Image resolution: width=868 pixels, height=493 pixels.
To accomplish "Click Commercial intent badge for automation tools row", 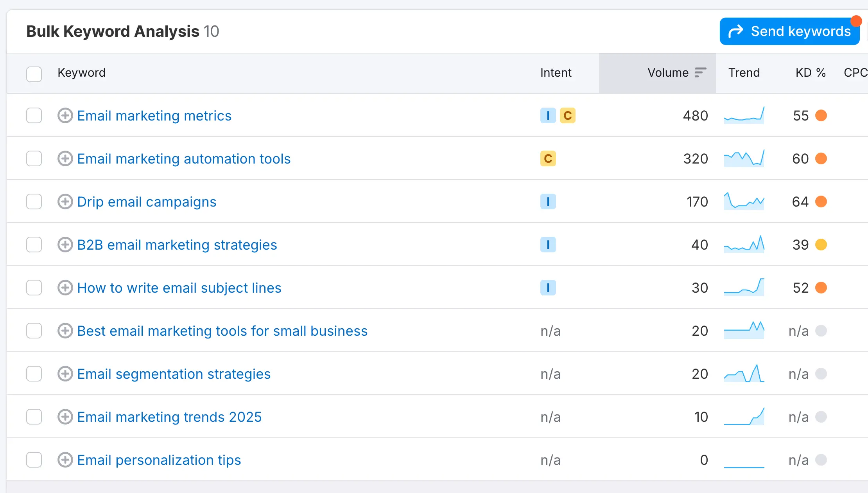I will pos(548,159).
